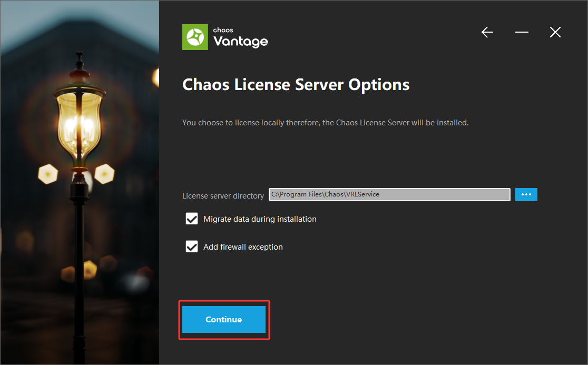Click the License server directory path field

click(389, 194)
